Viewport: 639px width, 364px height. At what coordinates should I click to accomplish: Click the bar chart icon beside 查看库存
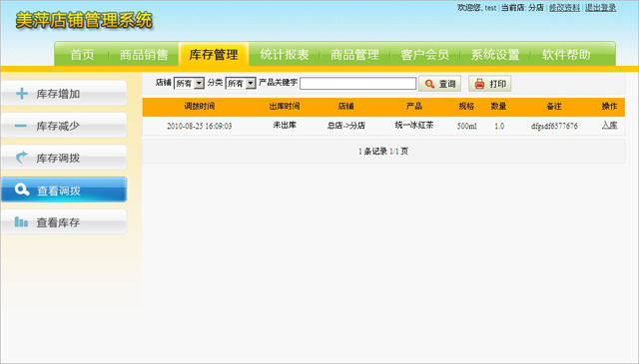coord(21,222)
